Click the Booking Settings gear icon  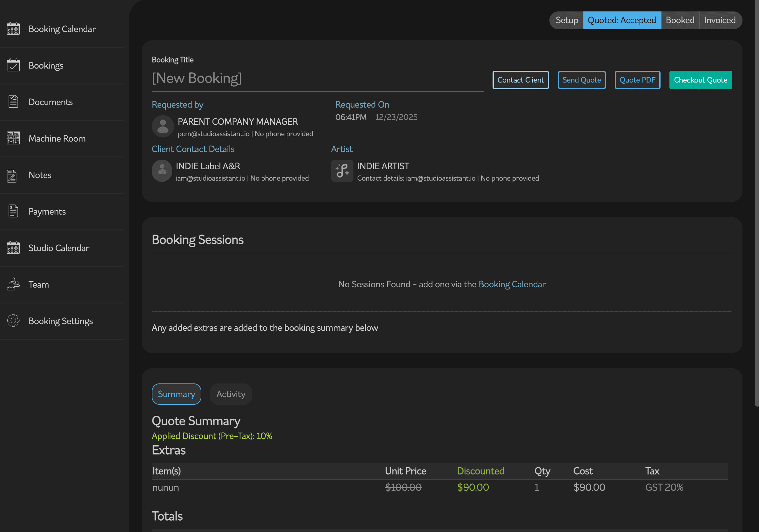13,321
